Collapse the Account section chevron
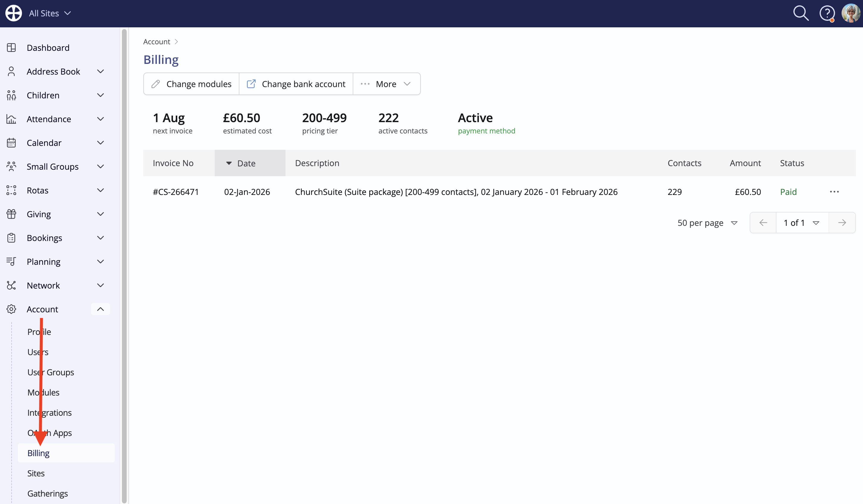The width and height of the screenshot is (863, 504). [x=100, y=309]
